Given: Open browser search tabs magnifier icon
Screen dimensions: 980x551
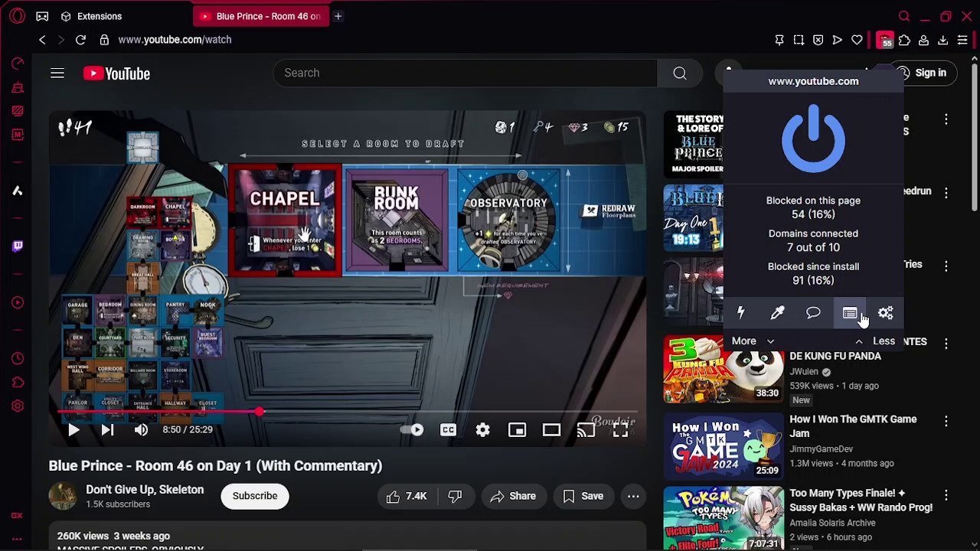Looking at the screenshot, I should (x=904, y=16).
